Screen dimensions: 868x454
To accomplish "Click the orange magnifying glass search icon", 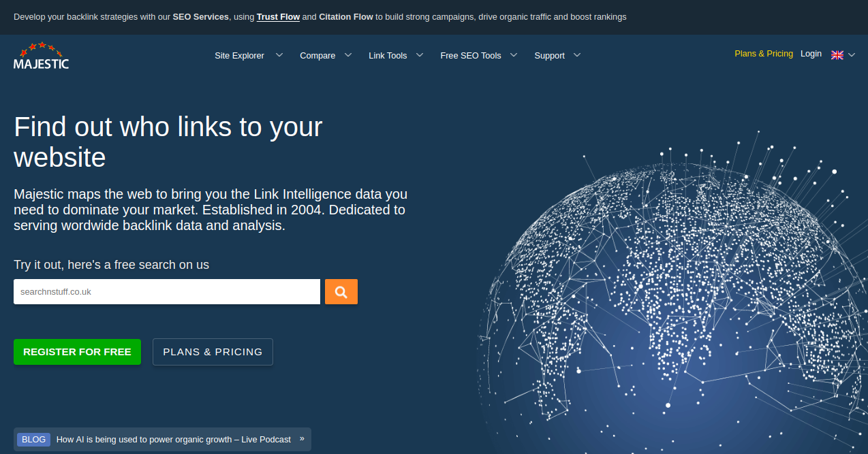I will point(341,291).
